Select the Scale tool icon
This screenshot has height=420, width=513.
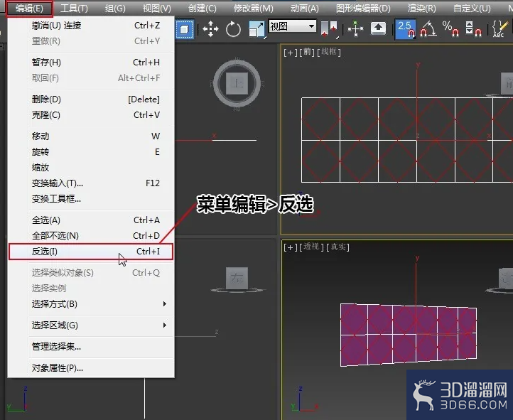(x=256, y=29)
